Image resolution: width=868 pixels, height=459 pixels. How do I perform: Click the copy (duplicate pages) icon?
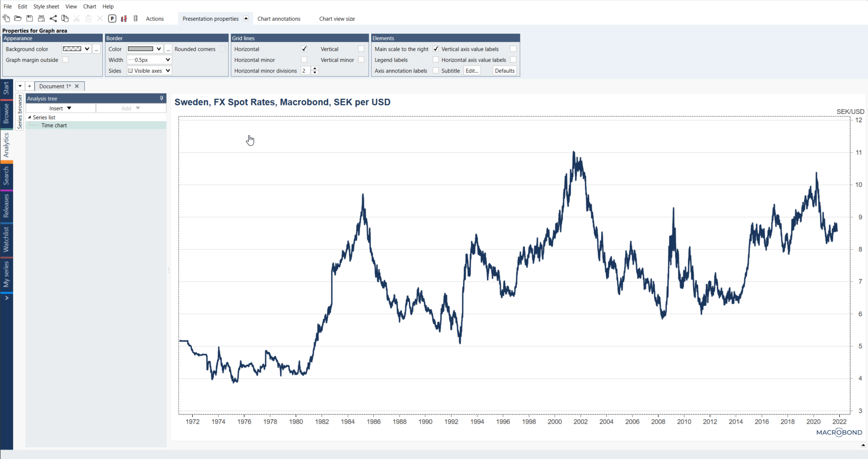coord(65,19)
